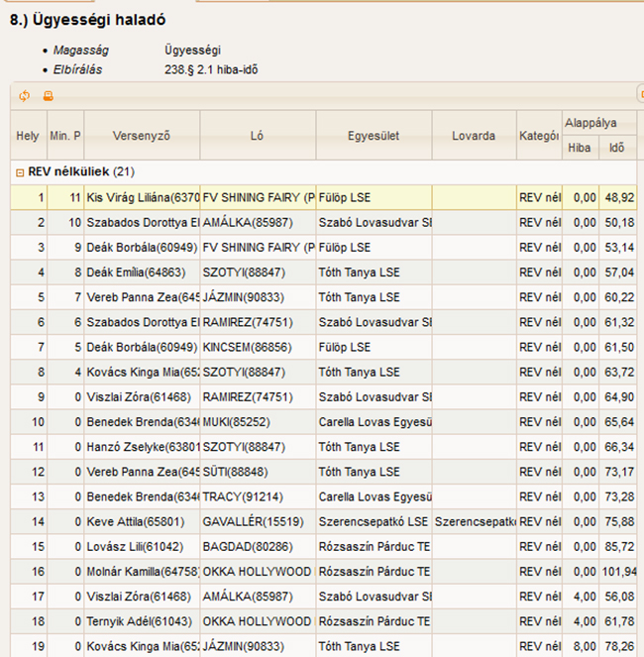The height and width of the screenshot is (657, 644).
Task: Click the Hiba sub-column header
Action: [579, 148]
